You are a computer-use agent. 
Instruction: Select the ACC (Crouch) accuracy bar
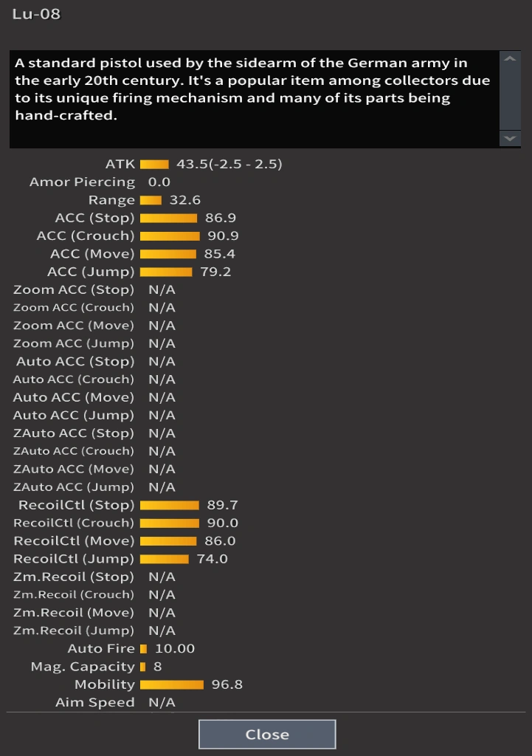[x=170, y=236]
